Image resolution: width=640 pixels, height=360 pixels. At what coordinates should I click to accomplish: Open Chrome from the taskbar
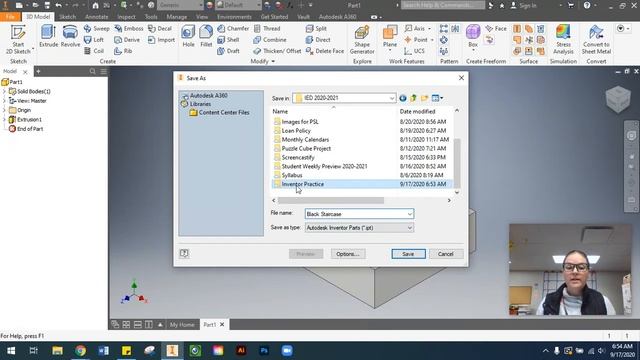[x=80, y=351]
